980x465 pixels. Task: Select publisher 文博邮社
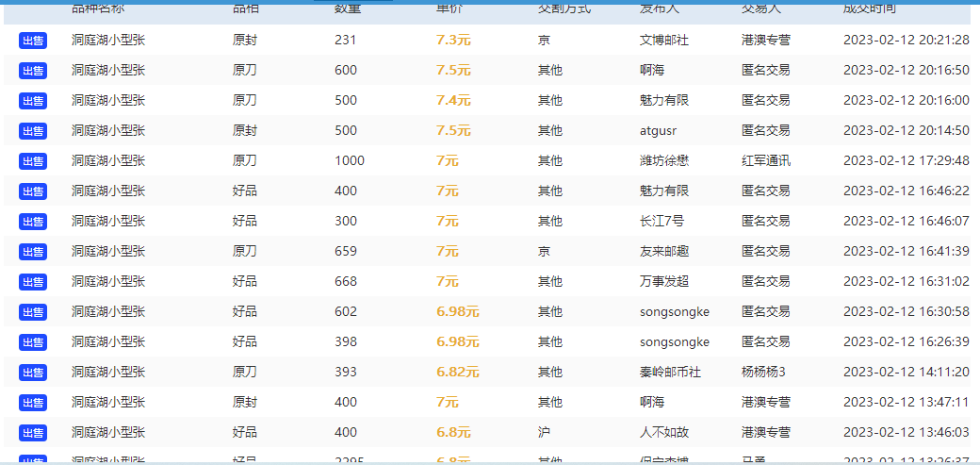(x=664, y=40)
